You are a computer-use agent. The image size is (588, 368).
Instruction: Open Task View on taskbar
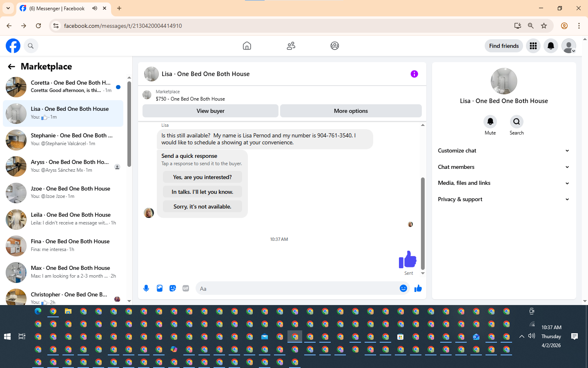(x=22, y=337)
